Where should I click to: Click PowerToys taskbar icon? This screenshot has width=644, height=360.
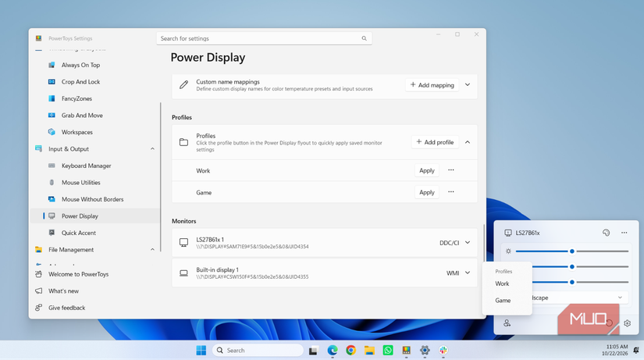pyautogui.click(x=406, y=350)
